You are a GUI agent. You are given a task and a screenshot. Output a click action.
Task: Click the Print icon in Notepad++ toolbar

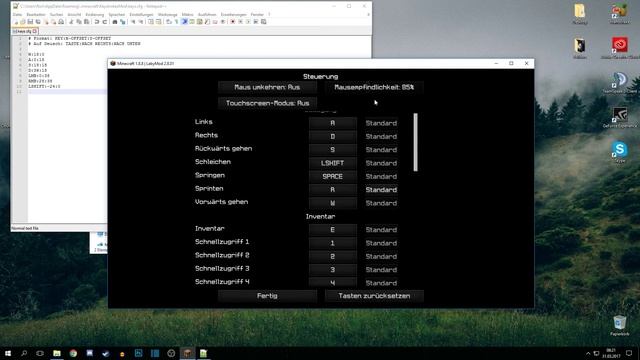[61, 22]
